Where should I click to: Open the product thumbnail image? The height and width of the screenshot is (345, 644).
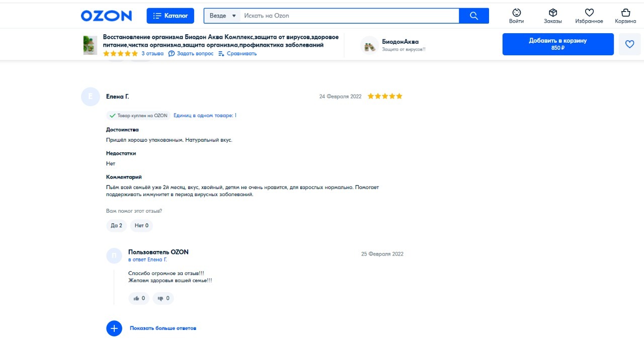pos(90,45)
